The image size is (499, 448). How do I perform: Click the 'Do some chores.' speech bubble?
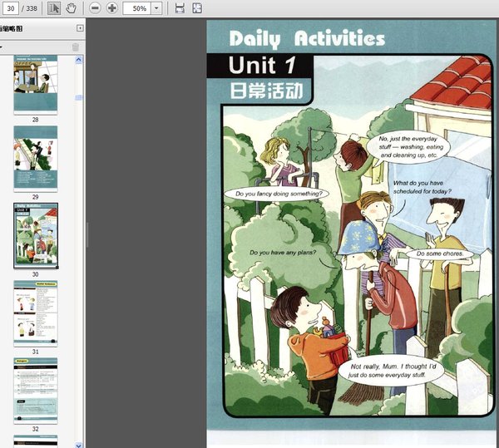click(x=440, y=254)
